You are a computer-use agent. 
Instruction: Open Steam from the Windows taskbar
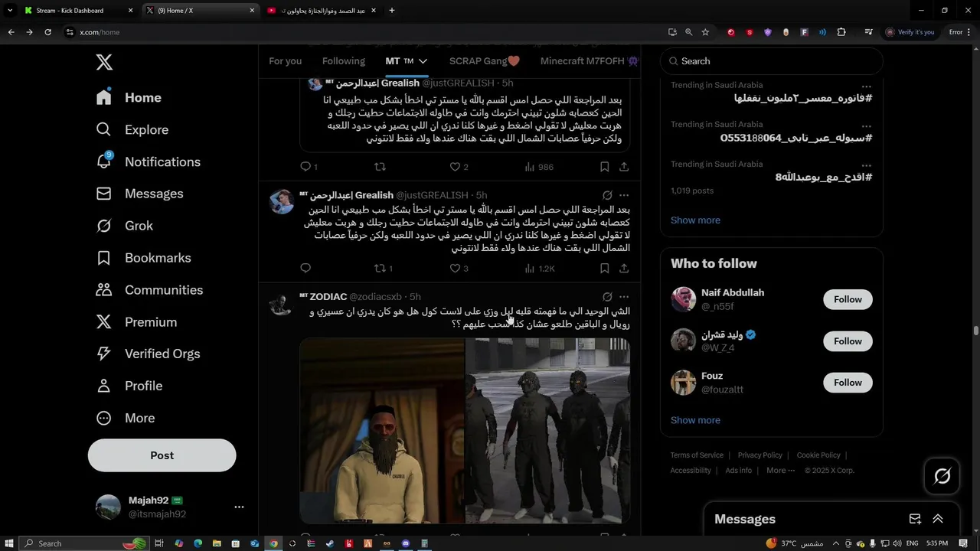pos(330,543)
